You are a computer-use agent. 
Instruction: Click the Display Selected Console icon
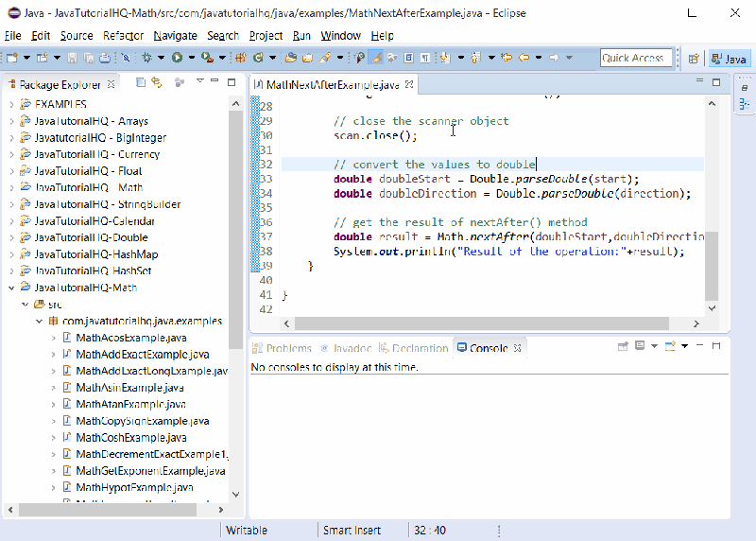(x=640, y=346)
